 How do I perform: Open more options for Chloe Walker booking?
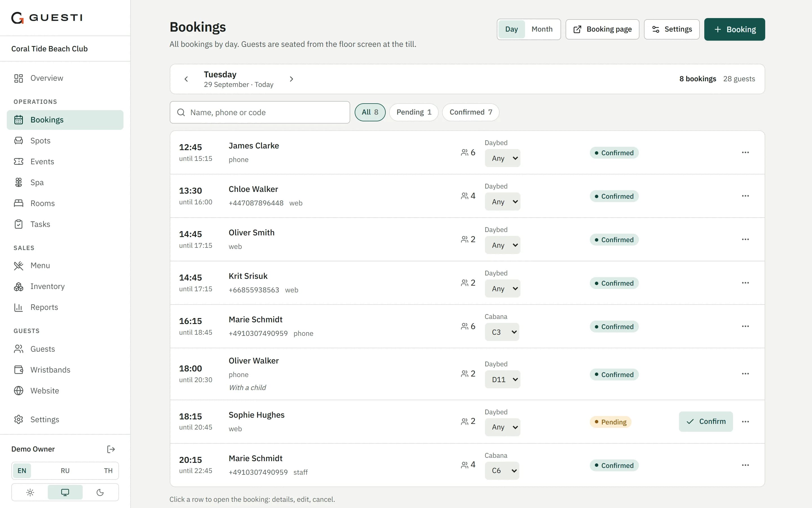coord(745,196)
